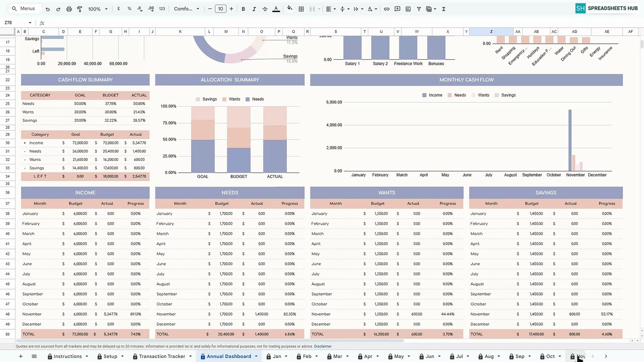Apply percent format
Screen dimensions: 644x362
tap(129, 9)
